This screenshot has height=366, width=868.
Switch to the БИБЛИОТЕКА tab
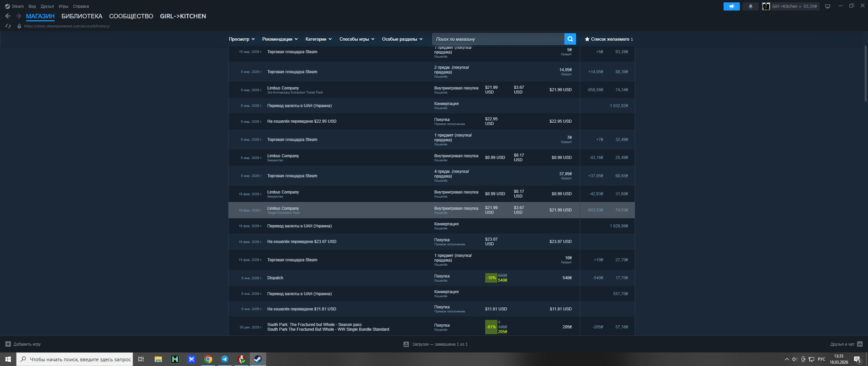click(82, 16)
